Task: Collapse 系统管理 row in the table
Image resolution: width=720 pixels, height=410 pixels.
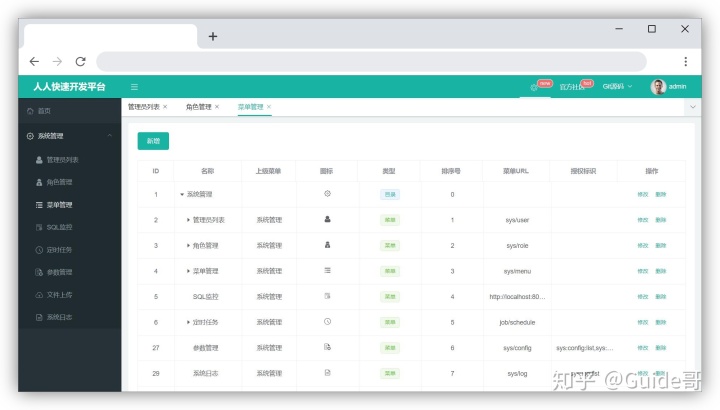Action: tap(182, 195)
